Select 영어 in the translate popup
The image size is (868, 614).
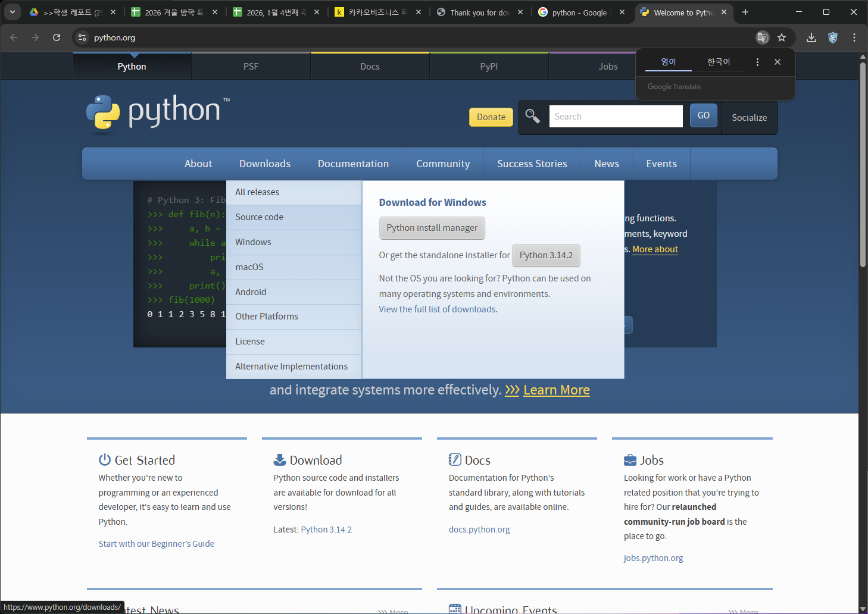click(x=669, y=62)
